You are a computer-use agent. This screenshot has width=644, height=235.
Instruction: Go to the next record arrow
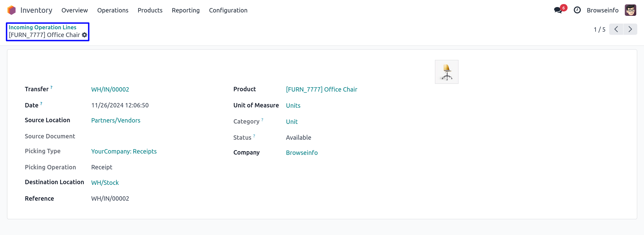[630, 29]
